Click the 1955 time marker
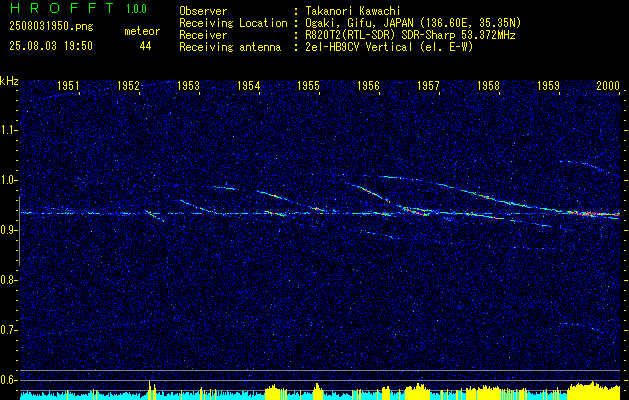Viewport: 629px width, 400px height. click(308, 85)
